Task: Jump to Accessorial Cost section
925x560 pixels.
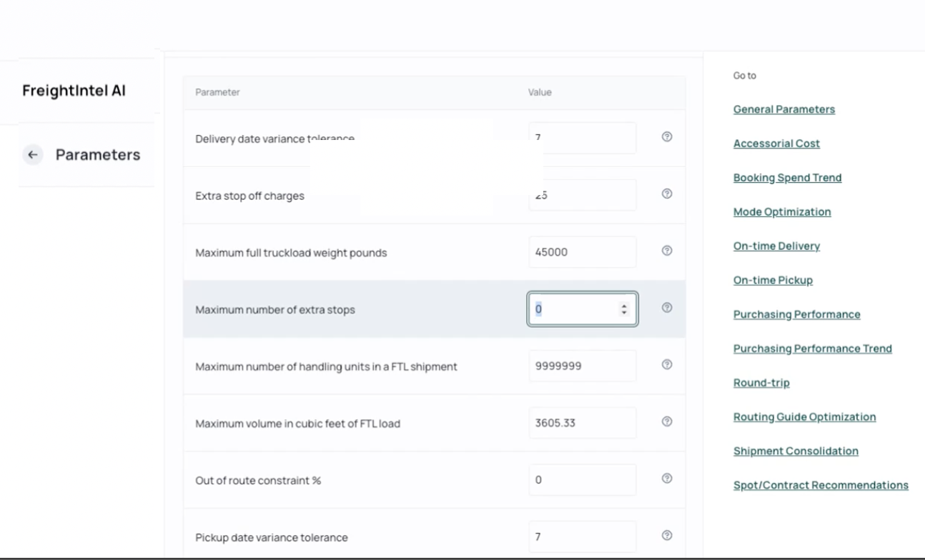Action: pyautogui.click(x=776, y=144)
